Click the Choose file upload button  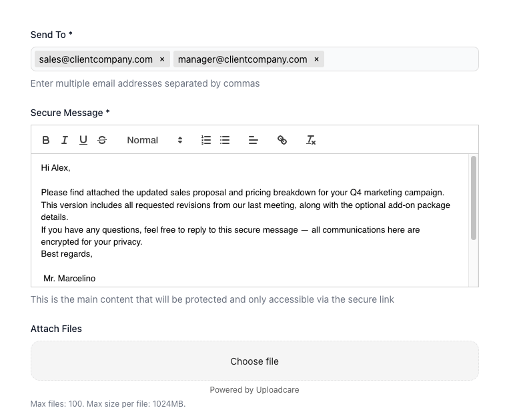coord(254,361)
